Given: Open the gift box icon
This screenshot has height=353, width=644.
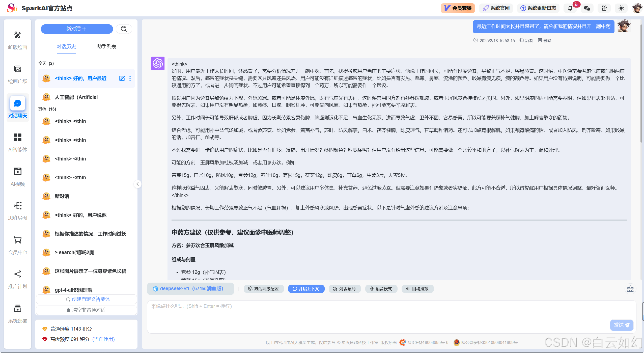Looking at the screenshot, I should [604, 8].
